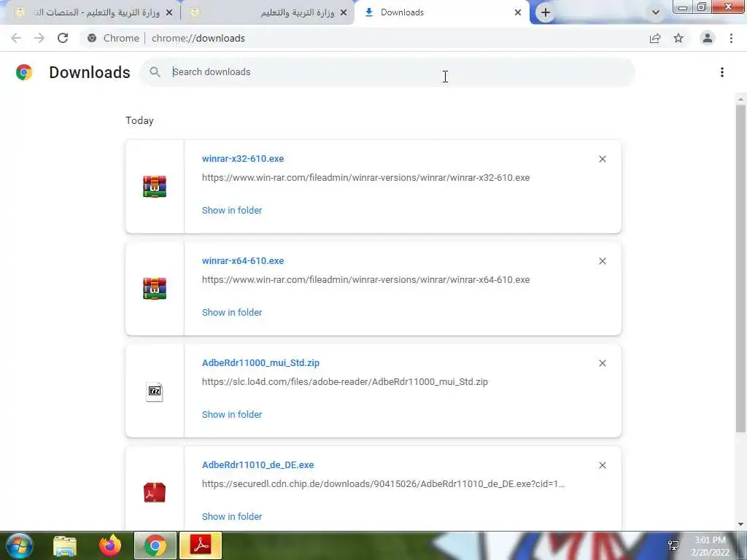Click the magnifier icon in search downloads
The width and height of the screenshot is (747, 560).
(155, 72)
